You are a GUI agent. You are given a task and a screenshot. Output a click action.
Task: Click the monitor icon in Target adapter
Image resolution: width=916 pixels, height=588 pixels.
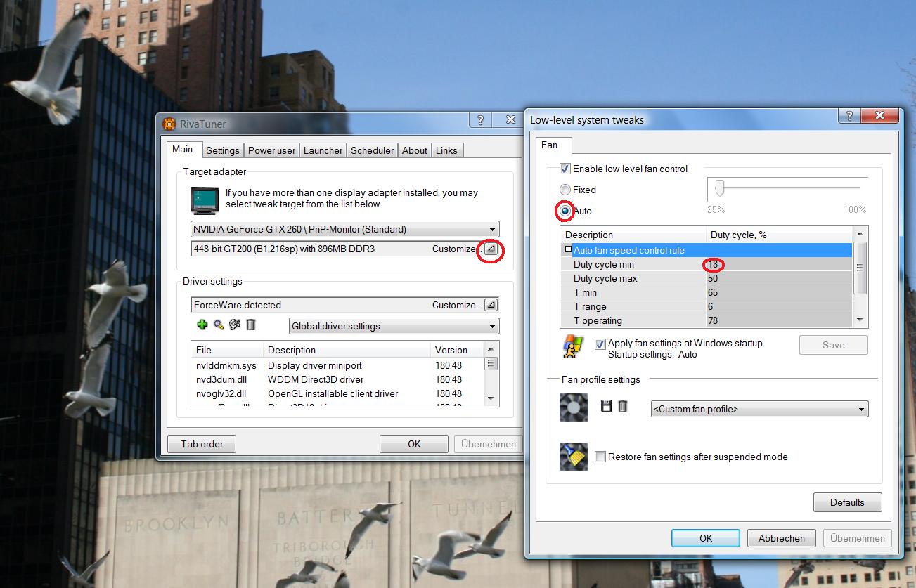tap(204, 200)
